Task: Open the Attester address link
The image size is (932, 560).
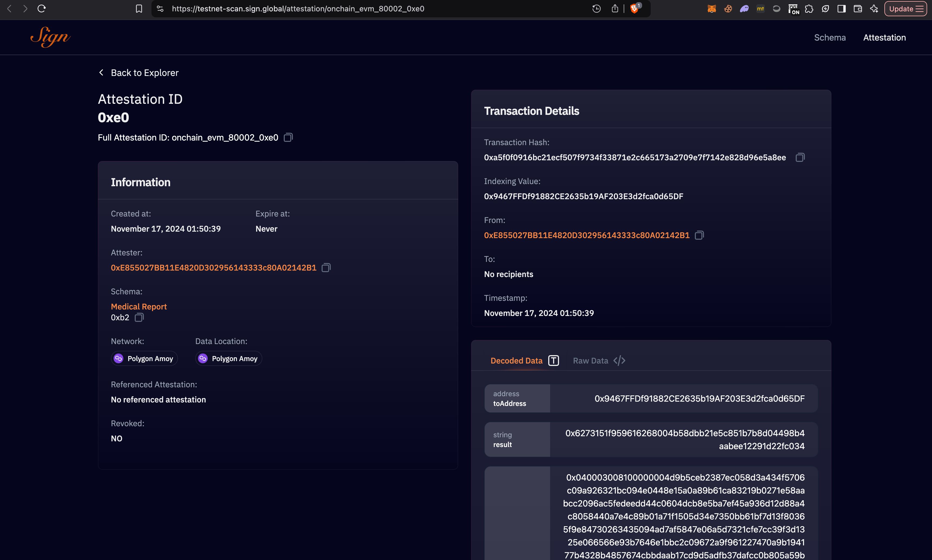Action: click(213, 268)
